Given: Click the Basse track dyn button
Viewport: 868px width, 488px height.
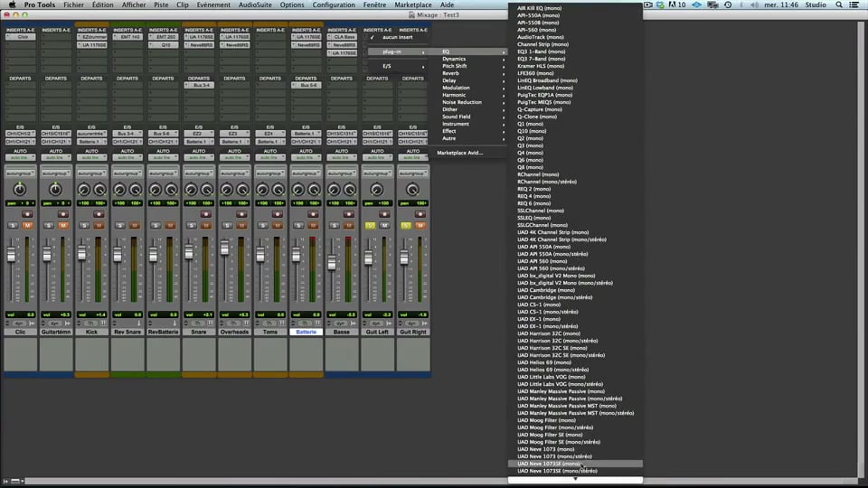Looking at the screenshot, I should click(341, 324).
